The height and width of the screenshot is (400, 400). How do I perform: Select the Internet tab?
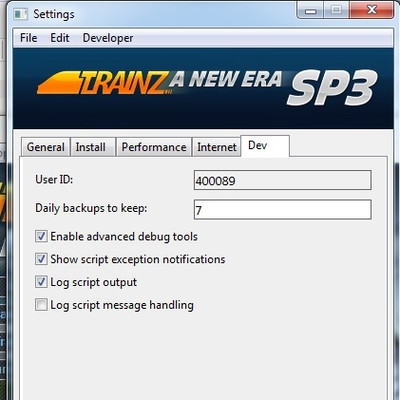coord(217,147)
